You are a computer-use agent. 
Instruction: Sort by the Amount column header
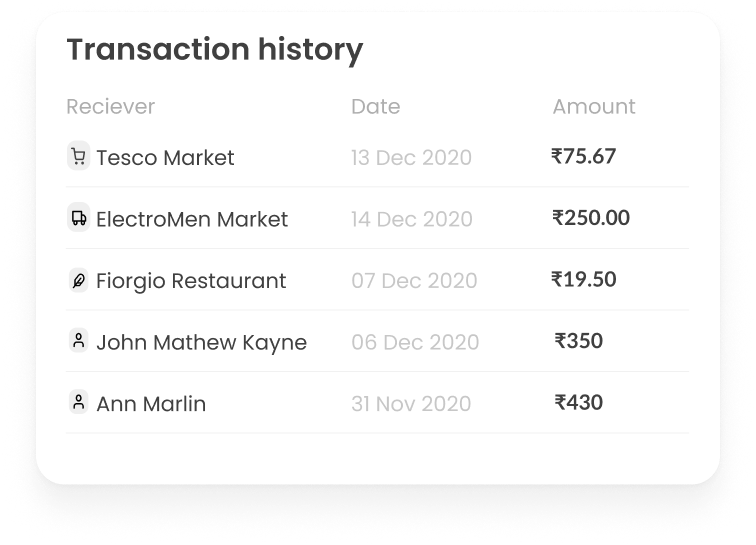pyautogui.click(x=594, y=107)
